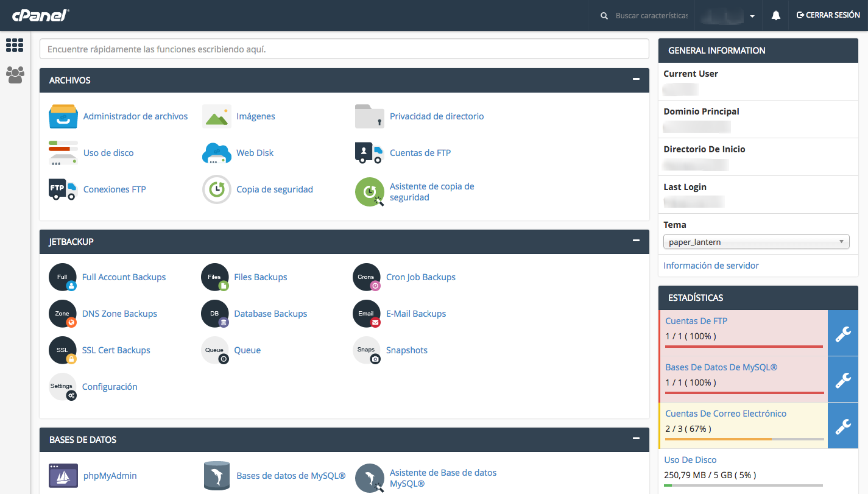Viewport: 868px width, 494px height.
Task: Open Bases De Datos De MySQL® statistics link
Action: pyautogui.click(x=721, y=367)
